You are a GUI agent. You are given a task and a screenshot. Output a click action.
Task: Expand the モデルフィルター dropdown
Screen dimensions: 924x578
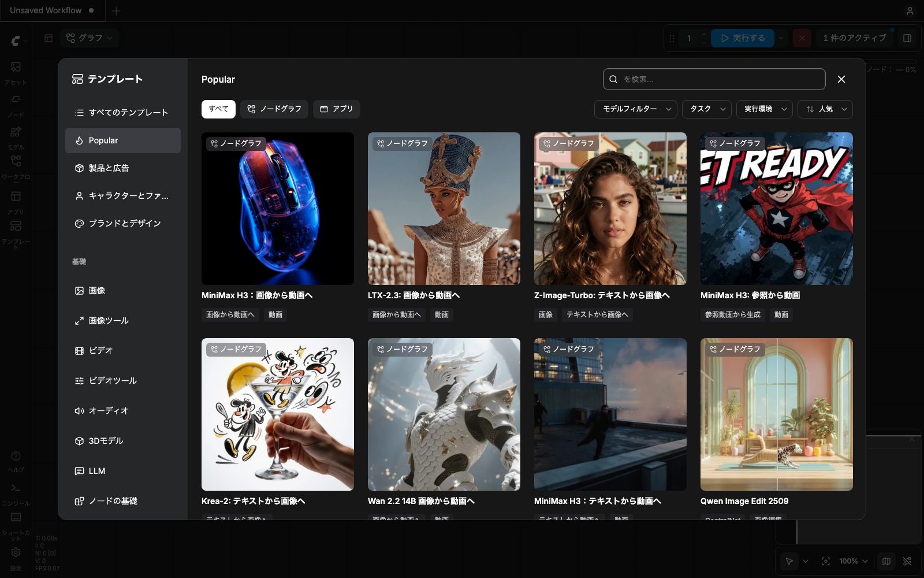pos(636,109)
